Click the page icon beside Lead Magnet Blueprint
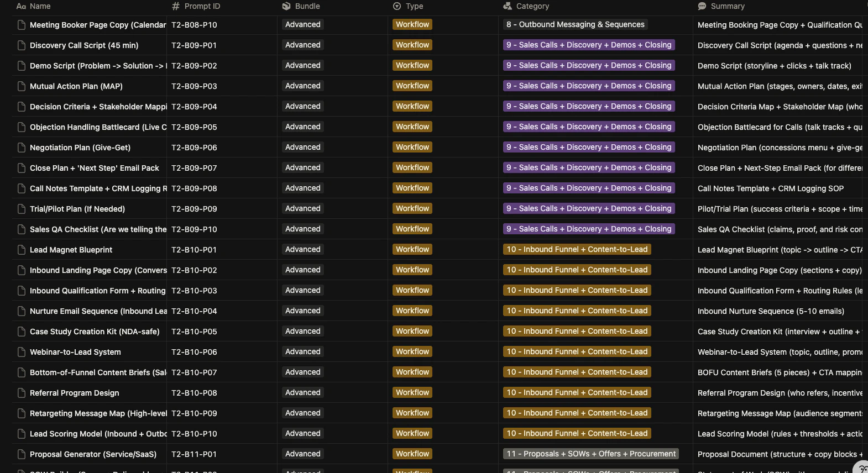The height and width of the screenshot is (473, 868). 22,250
